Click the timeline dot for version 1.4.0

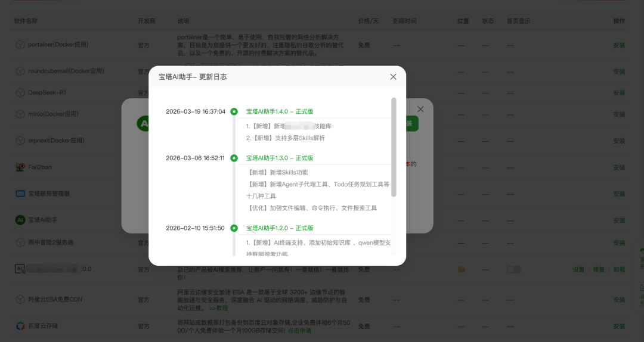pyautogui.click(x=234, y=111)
